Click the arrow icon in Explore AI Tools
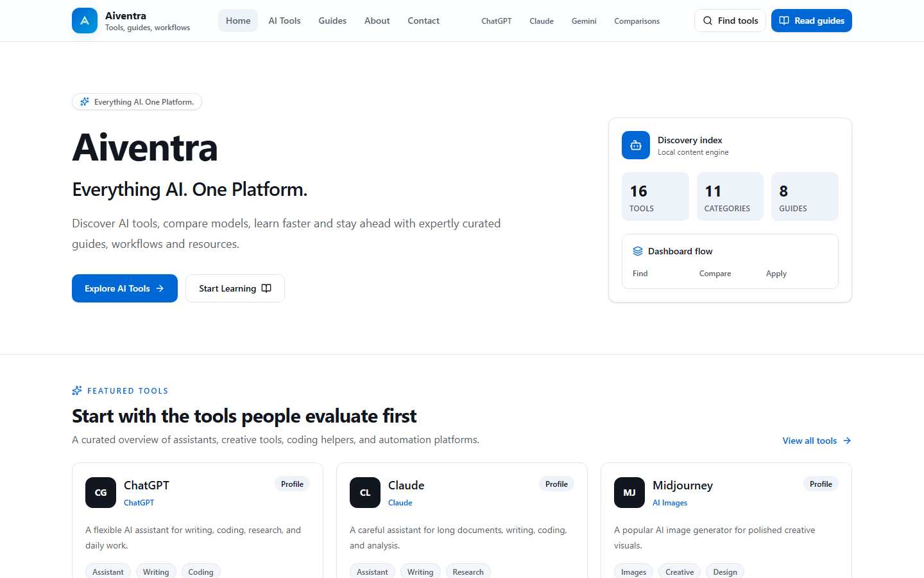924x578 pixels. coord(160,288)
